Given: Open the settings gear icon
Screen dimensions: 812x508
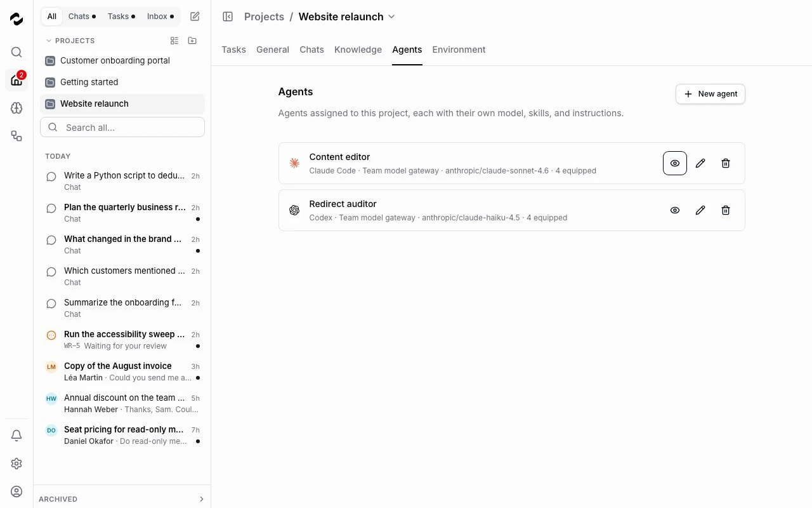Looking at the screenshot, I should (16, 464).
